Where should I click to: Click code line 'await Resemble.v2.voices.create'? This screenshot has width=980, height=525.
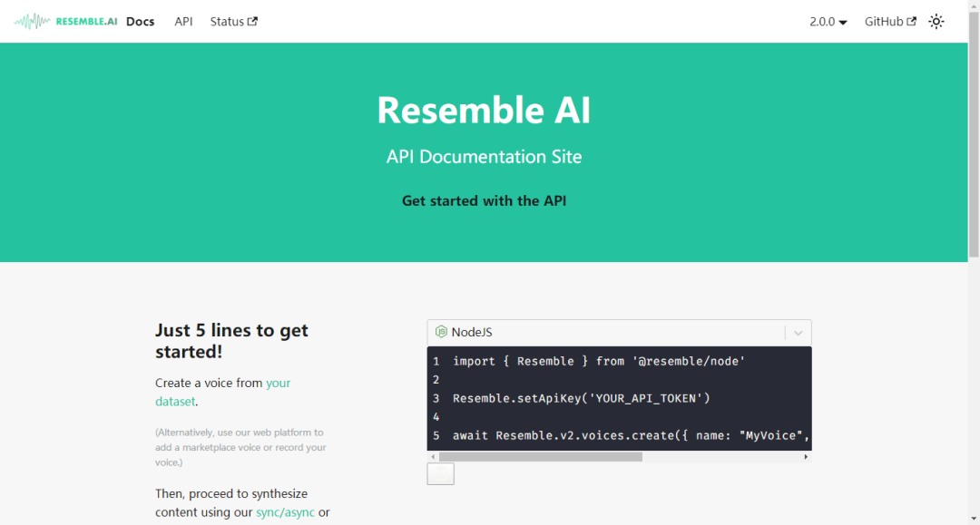[x=632, y=435]
